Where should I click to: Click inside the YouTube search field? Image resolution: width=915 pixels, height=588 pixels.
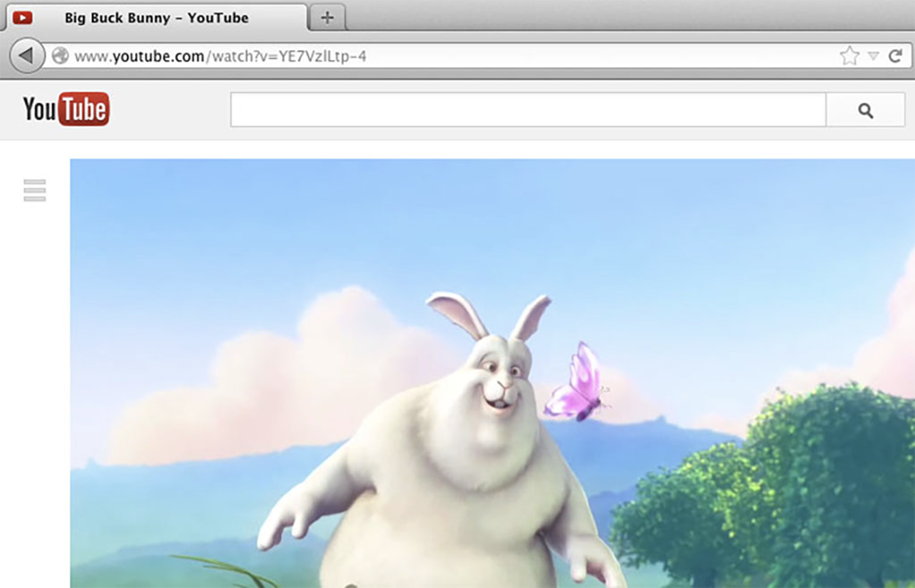click(x=528, y=109)
